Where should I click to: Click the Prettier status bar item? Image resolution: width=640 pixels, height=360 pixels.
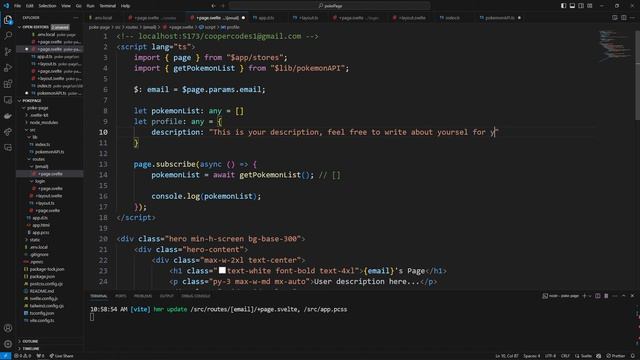click(x=616, y=356)
